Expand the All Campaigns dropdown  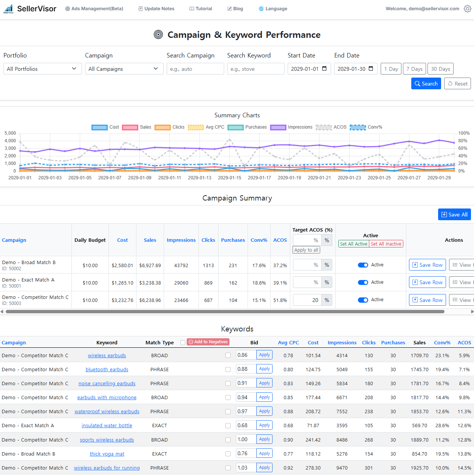click(x=124, y=69)
